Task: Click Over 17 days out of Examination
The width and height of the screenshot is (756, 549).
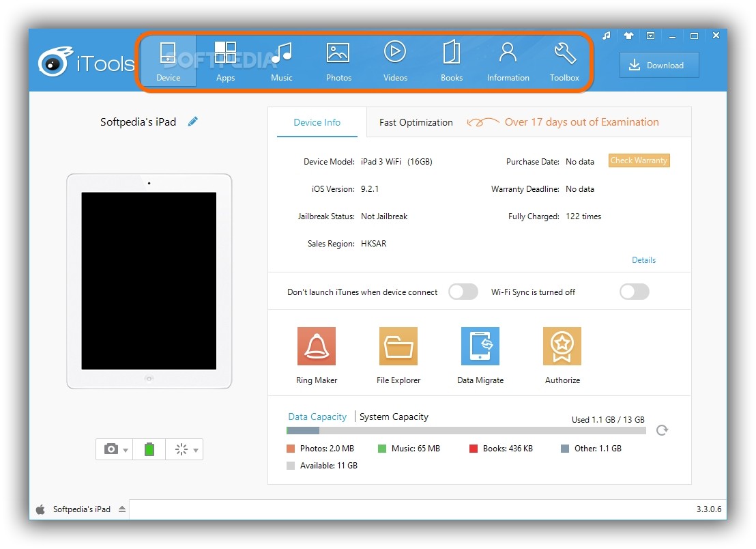Action: [581, 122]
